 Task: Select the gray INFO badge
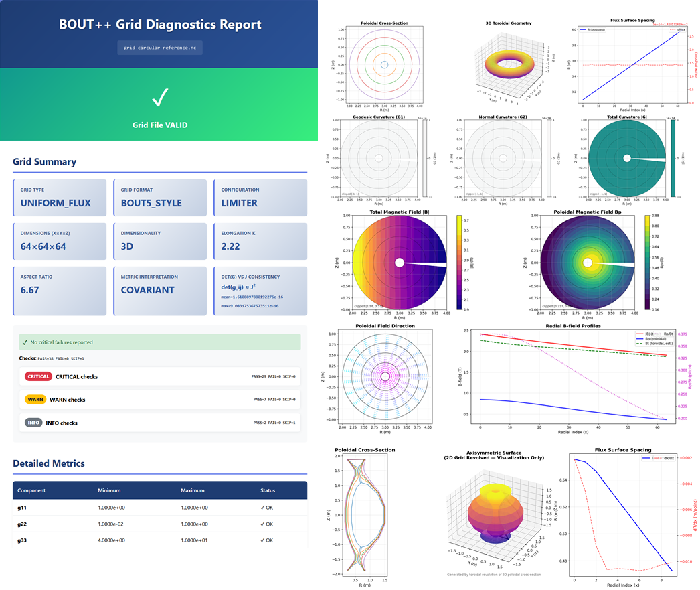click(x=34, y=423)
